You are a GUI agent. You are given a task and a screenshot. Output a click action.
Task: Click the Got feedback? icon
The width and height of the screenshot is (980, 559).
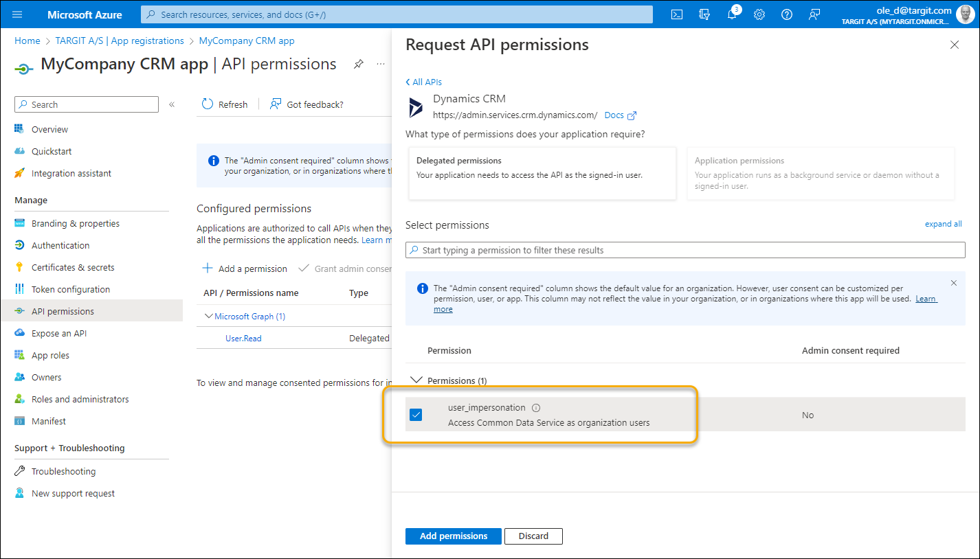[x=276, y=104]
